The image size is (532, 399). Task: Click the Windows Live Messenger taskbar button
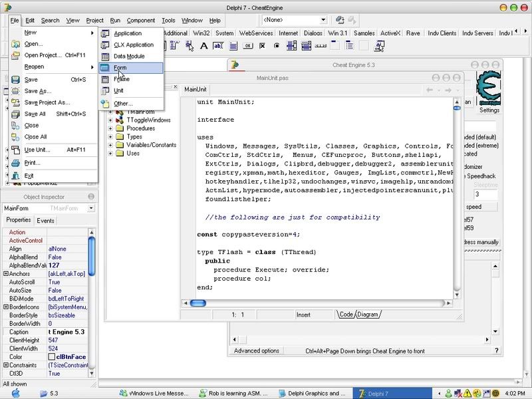[x=156, y=393]
